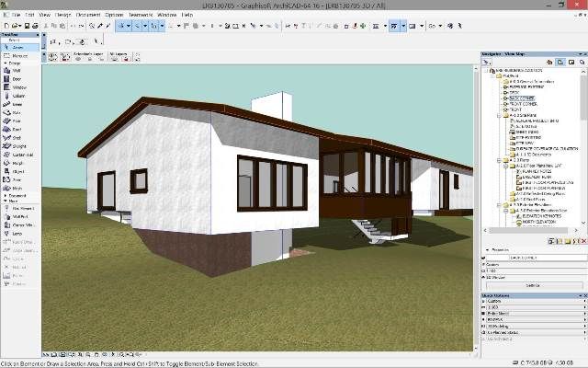The height and width of the screenshot is (368, 588).
Task: Select the Wall End tool
Action: coord(19,217)
